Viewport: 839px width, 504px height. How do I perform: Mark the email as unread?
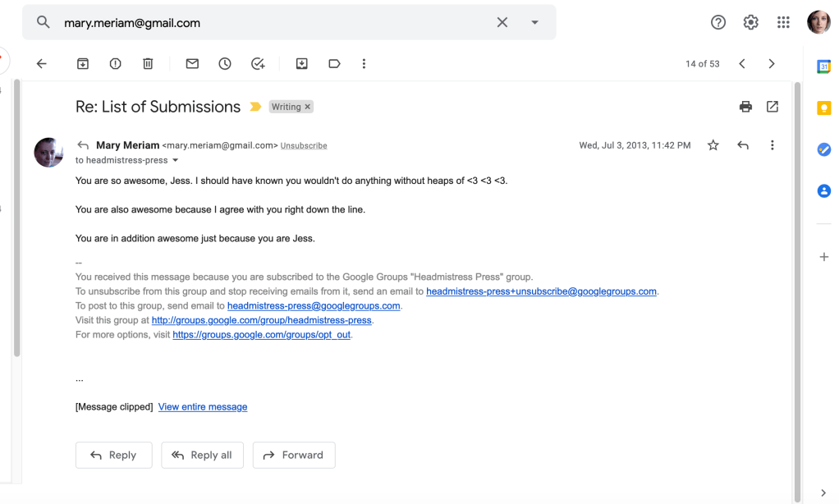[192, 64]
